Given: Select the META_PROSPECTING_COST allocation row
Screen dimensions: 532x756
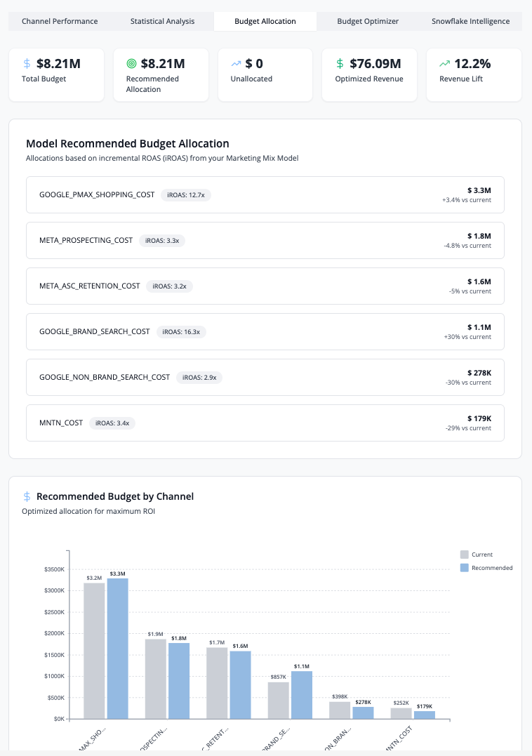Looking at the screenshot, I should click(265, 240).
